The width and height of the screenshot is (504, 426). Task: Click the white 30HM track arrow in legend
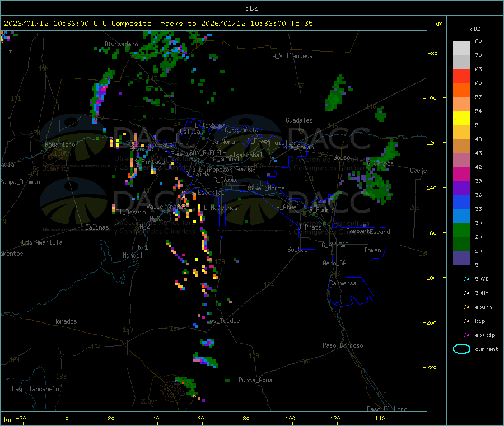pyautogui.click(x=461, y=293)
